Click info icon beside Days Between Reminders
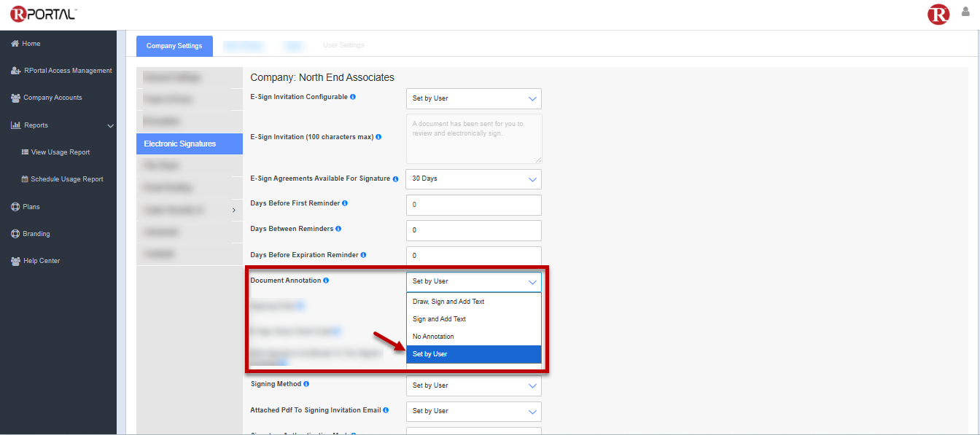The width and height of the screenshot is (980, 435). [338, 229]
